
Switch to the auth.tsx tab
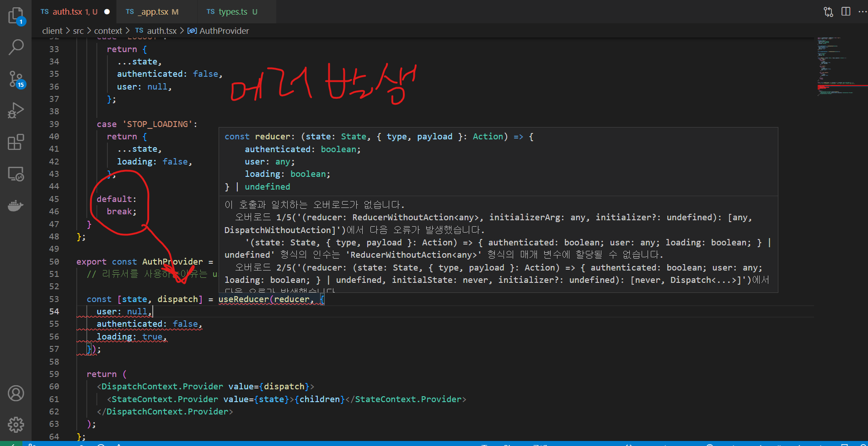[74, 12]
